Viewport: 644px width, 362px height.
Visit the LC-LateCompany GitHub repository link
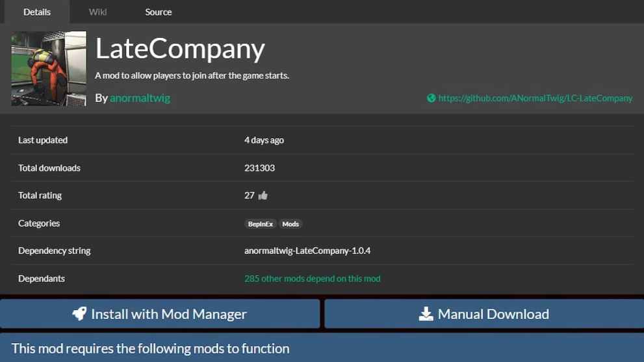tap(535, 98)
